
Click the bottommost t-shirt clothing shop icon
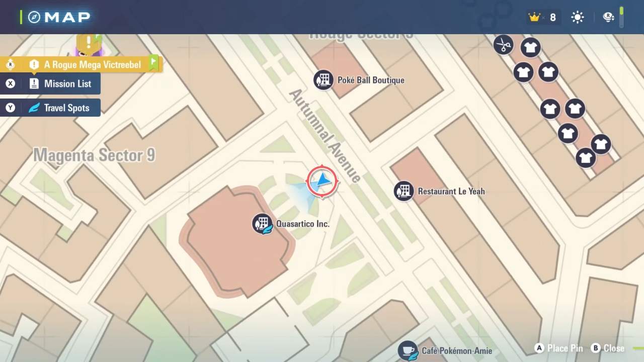pos(586,158)
